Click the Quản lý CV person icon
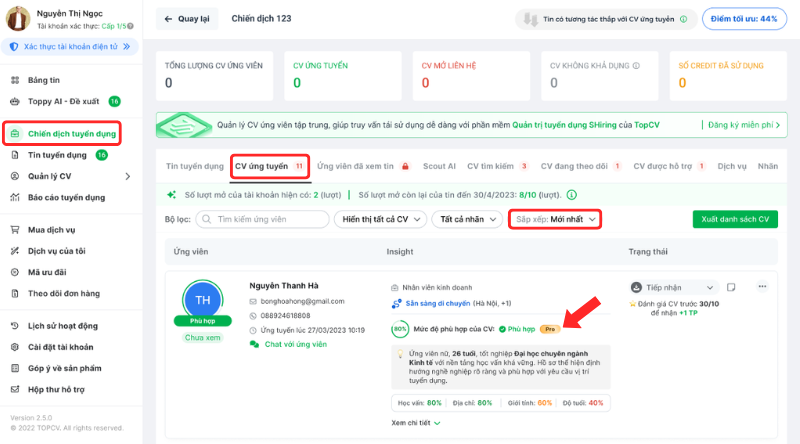 [x=15, y=176]
